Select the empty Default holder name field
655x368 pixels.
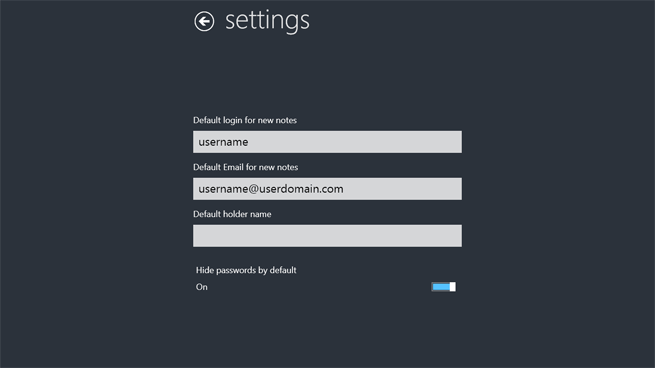(x=327, y=236)
